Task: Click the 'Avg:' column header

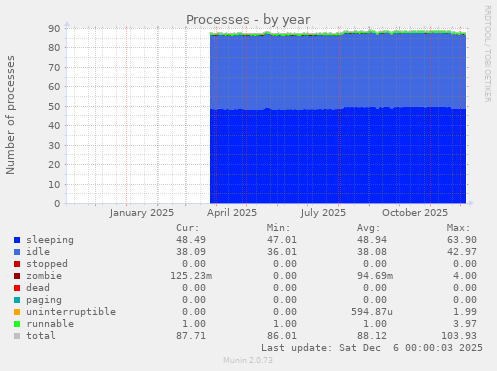Action: 369,228
